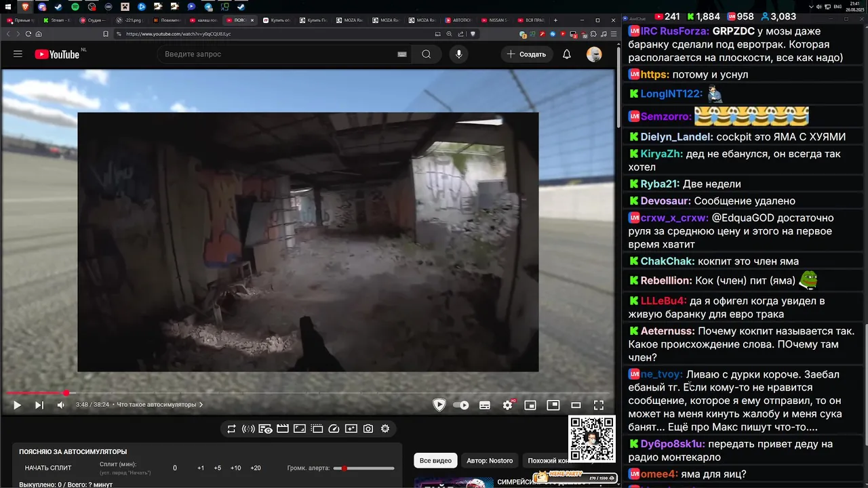Open the browser home page

pyautogui.click(x=39, y=34)
